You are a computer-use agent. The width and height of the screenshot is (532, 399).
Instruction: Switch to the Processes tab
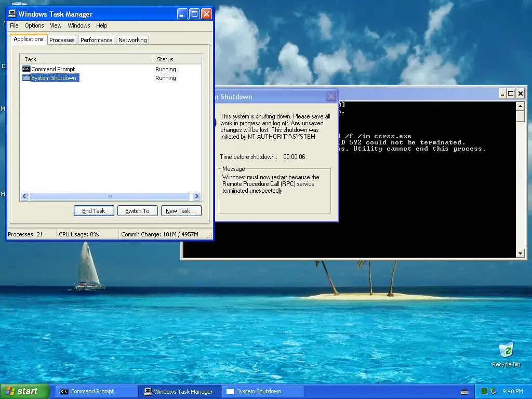click(x=62, y=40)
